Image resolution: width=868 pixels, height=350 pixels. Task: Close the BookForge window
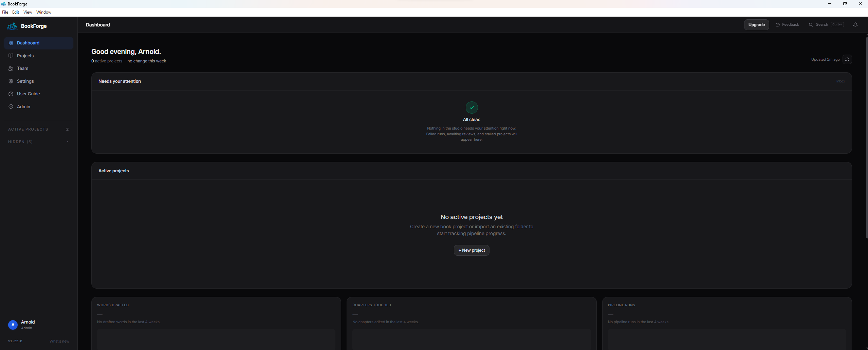[x=860, y=4]
